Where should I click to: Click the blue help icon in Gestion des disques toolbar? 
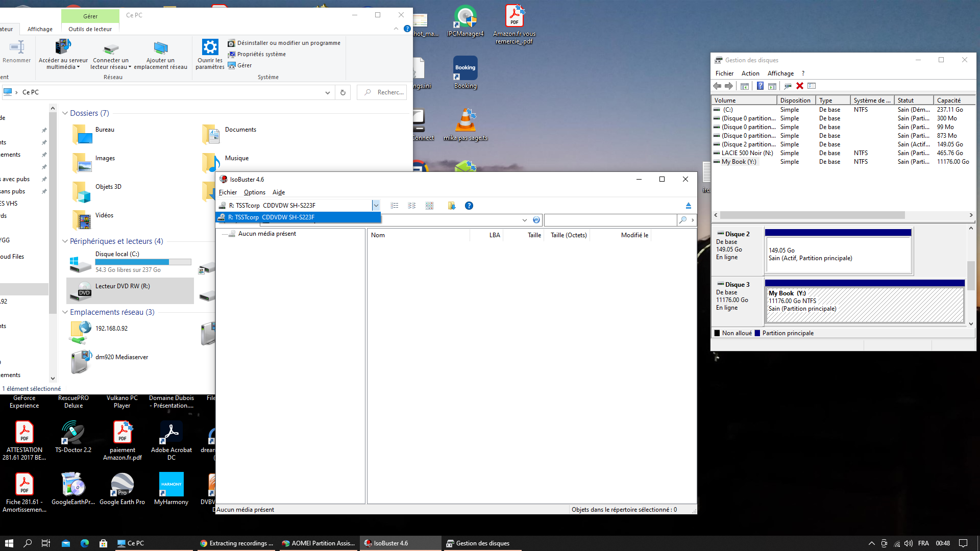coord(760,86)
